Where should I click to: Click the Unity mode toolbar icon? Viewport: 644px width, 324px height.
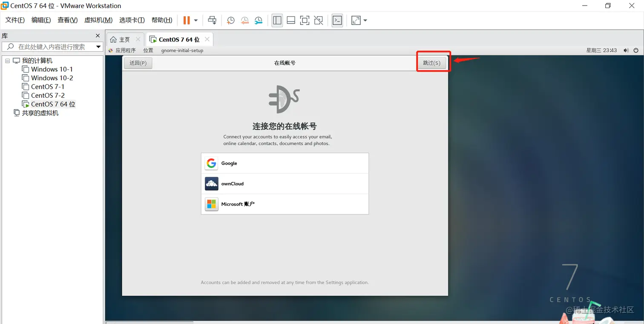pyautogui.click(x=318, y=20)
